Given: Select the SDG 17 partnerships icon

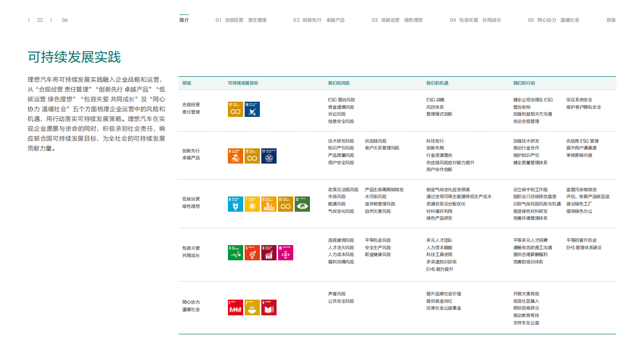Looking at the screenshot, I should tap(269, 156).
